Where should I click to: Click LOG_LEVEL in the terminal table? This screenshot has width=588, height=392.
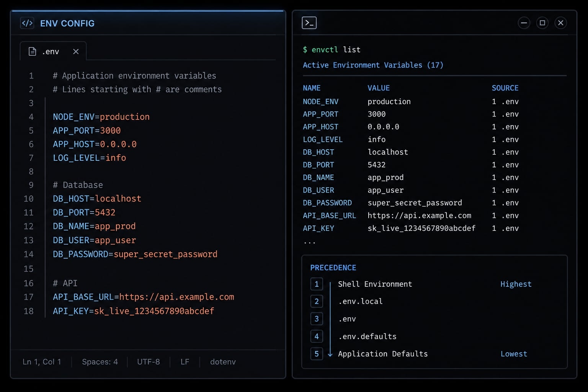click(x=323, y=140)
